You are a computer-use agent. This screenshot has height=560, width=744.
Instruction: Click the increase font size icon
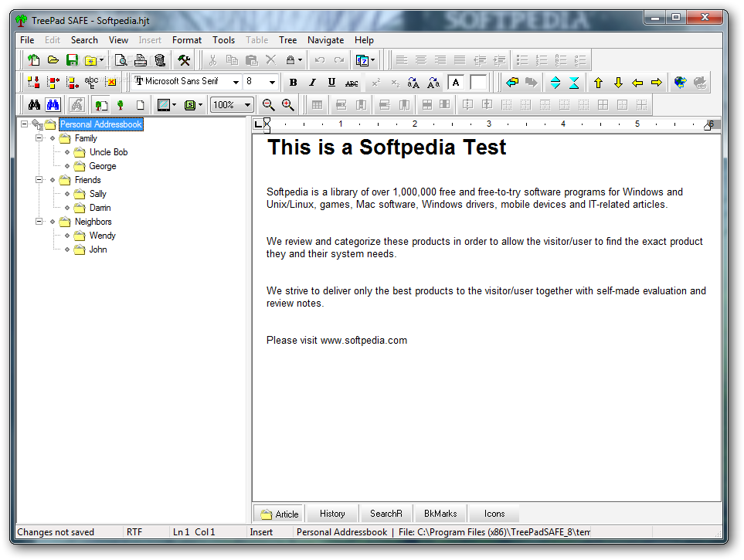pyautogui.click(x=413, y=83)
